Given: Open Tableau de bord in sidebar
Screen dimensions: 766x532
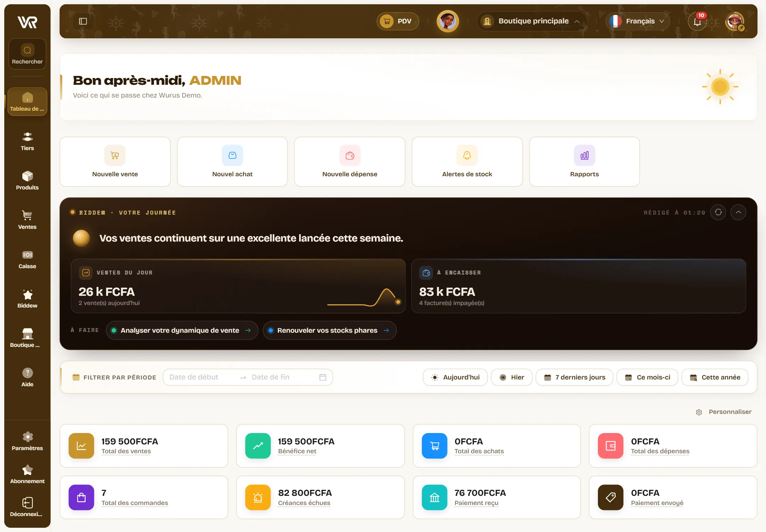Looking at the screenshot, I should coord(27,102).
